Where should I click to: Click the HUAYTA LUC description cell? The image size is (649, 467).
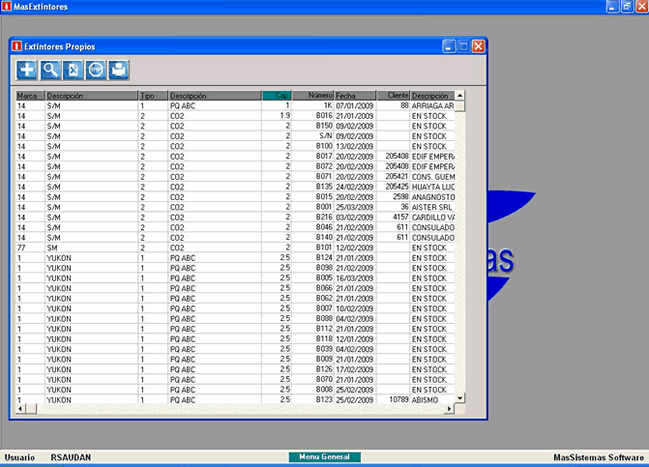point(433,187)
